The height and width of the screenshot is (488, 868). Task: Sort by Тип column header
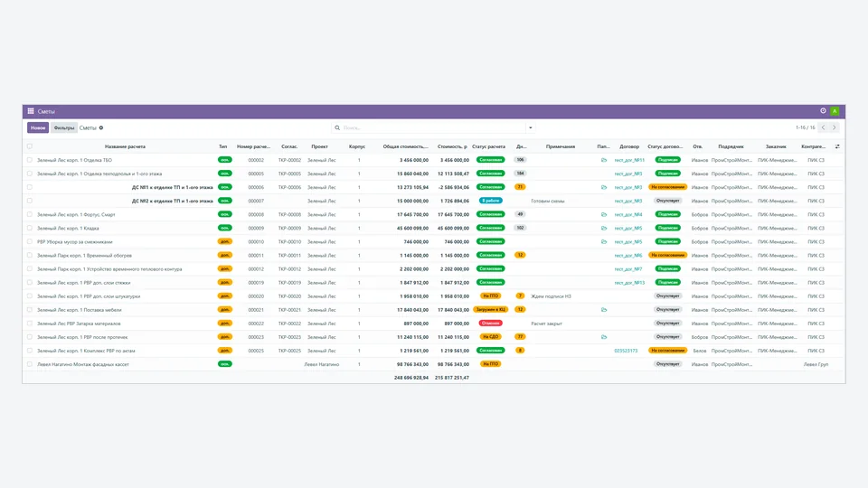(222, 146)
